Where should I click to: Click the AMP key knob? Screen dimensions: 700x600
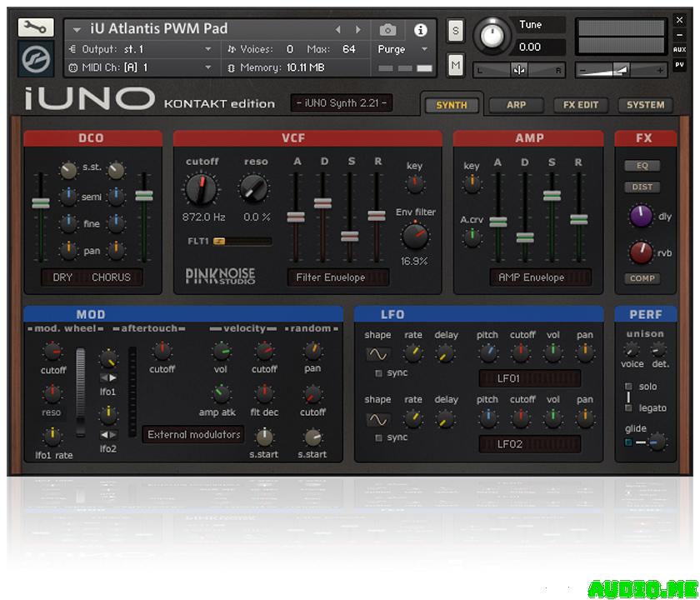click(x=472, y=184)
